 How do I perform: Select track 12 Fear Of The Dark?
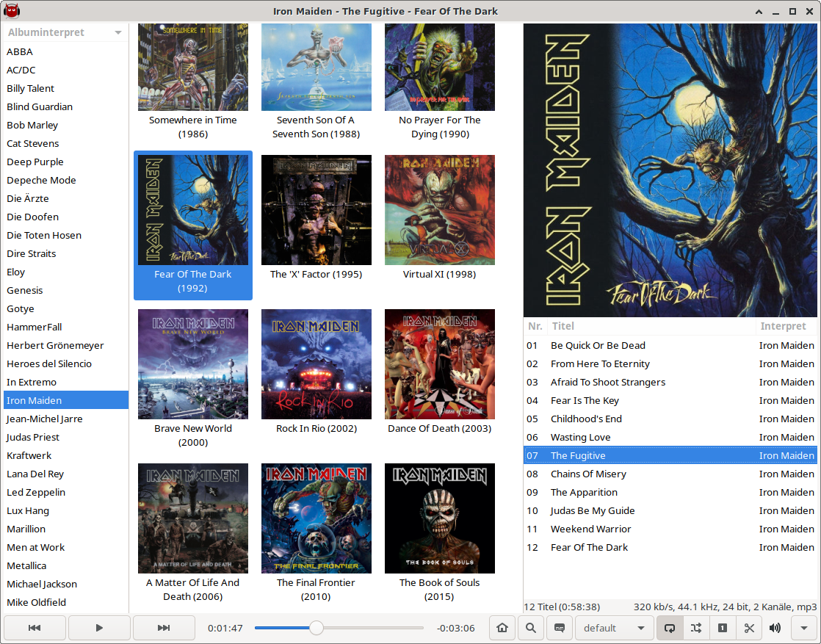tap(670, 547)
